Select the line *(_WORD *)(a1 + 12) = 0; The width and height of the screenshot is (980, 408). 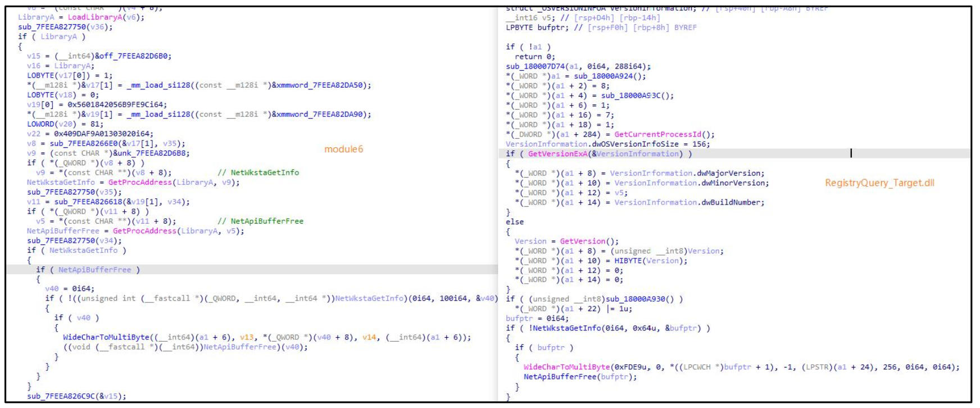569,270
